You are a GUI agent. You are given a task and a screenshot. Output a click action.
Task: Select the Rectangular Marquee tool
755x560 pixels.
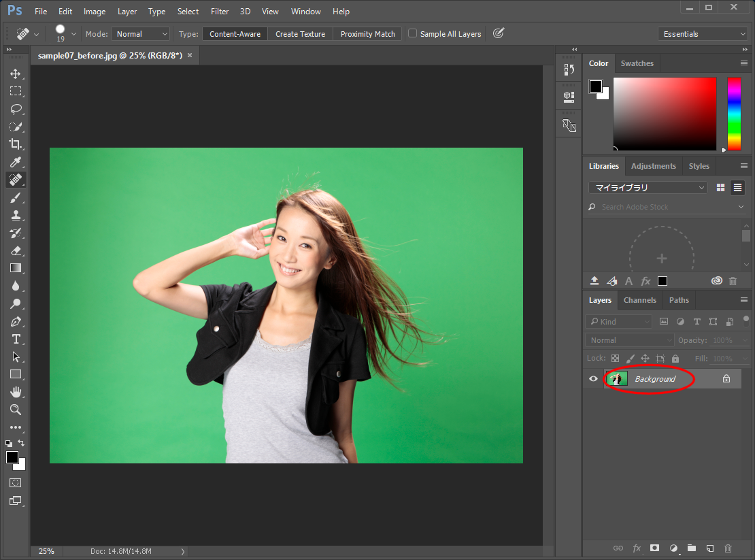pos(16,91)
